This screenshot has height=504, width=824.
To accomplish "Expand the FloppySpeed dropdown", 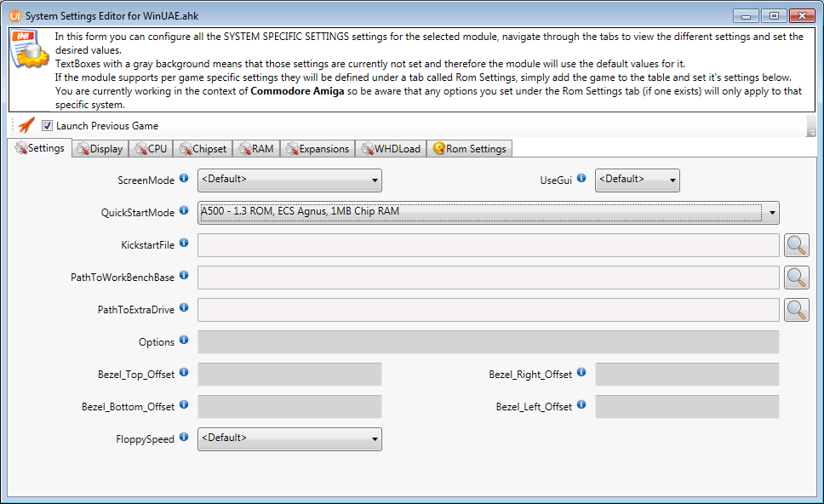I will [289, 438].
